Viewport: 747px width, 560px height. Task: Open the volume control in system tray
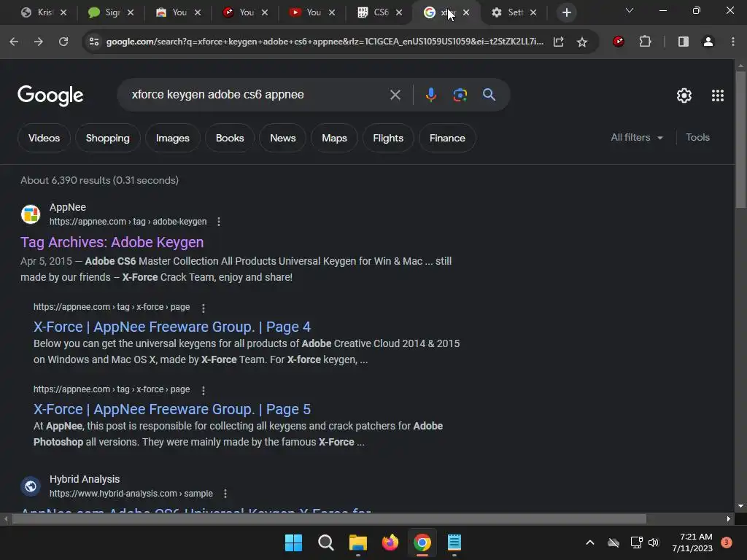click(654, 542)
